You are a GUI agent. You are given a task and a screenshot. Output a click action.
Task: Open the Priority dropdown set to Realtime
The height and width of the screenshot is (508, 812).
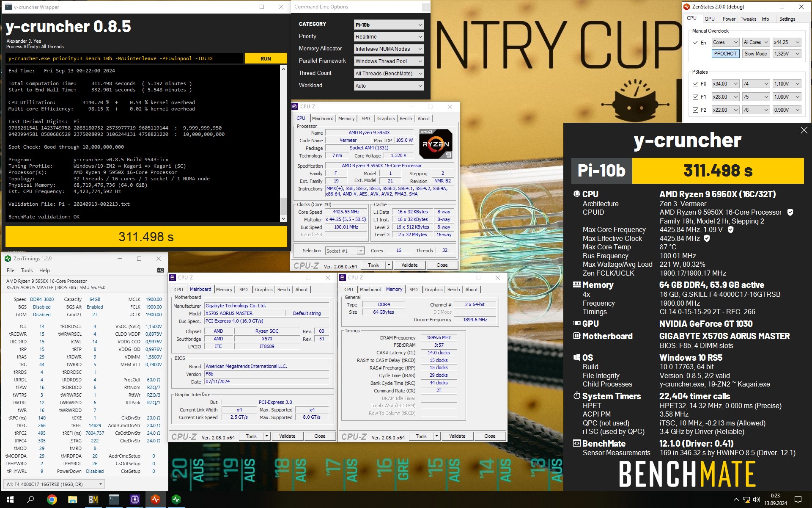point(389,37)
